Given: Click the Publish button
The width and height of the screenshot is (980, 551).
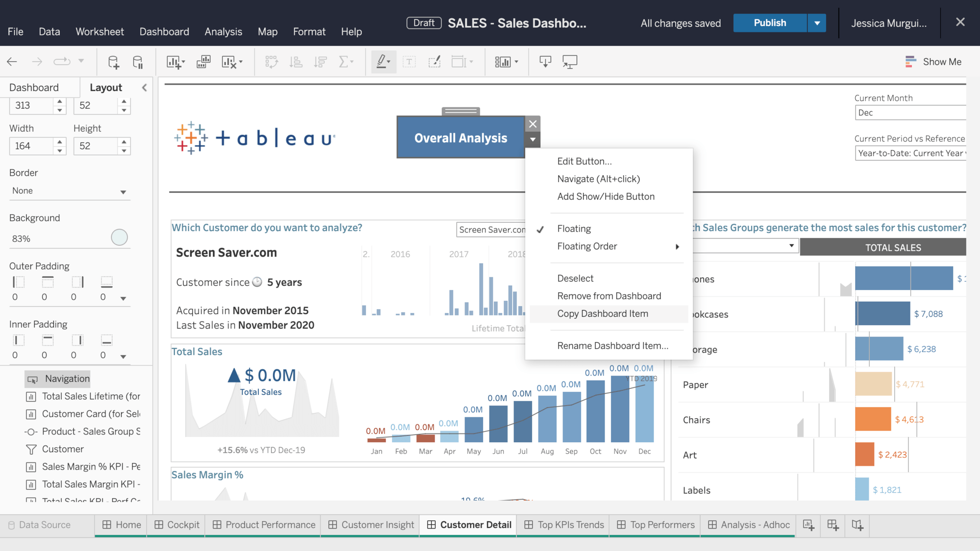Looking at the screenshot, I should point(769,22).
